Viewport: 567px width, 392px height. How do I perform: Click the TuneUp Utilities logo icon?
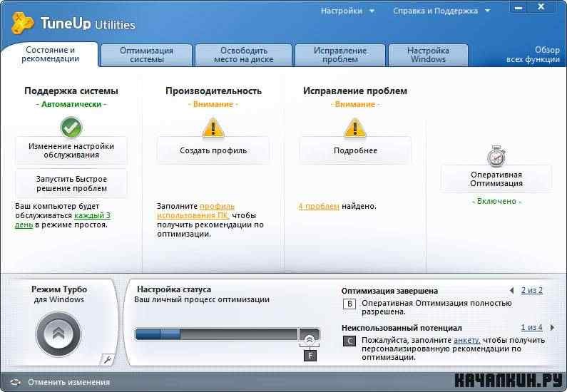(x=22, y=23)
